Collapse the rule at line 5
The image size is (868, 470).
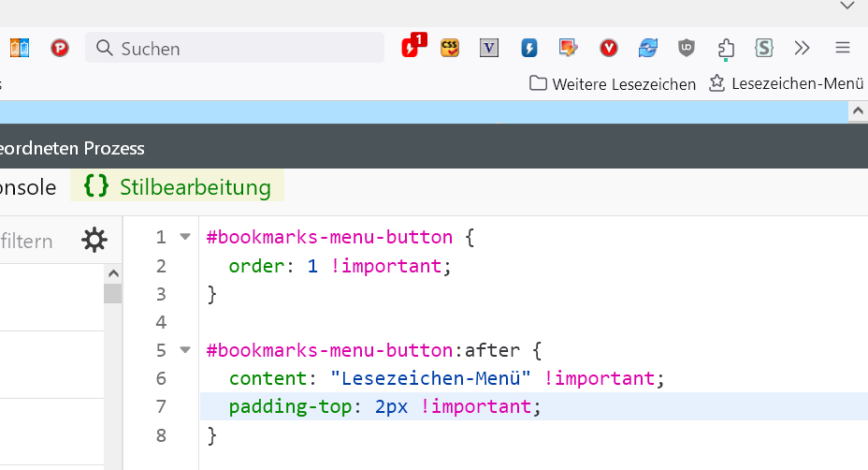tap(185, 350)
